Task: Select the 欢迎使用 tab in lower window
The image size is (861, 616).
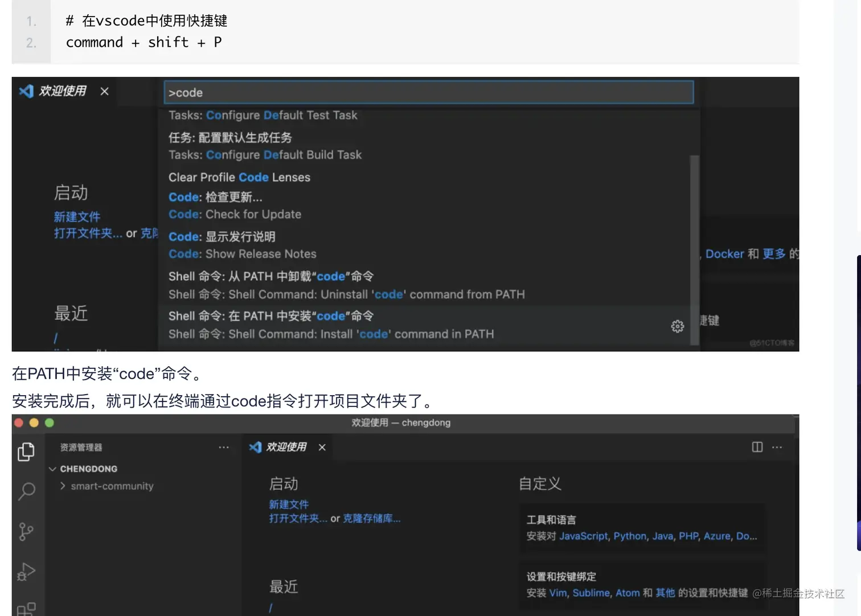Action: tap(286, 447)
